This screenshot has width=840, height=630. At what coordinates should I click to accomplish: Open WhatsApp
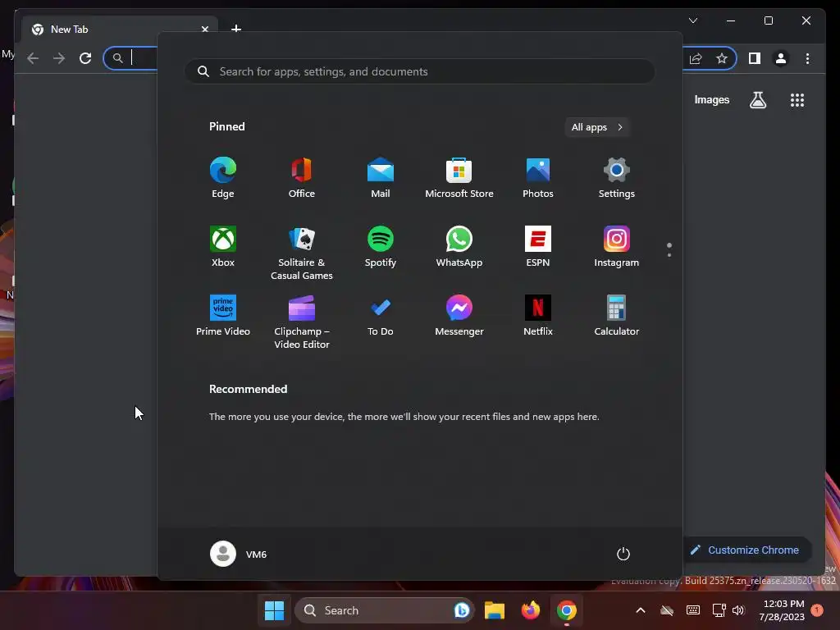(459, 246)
